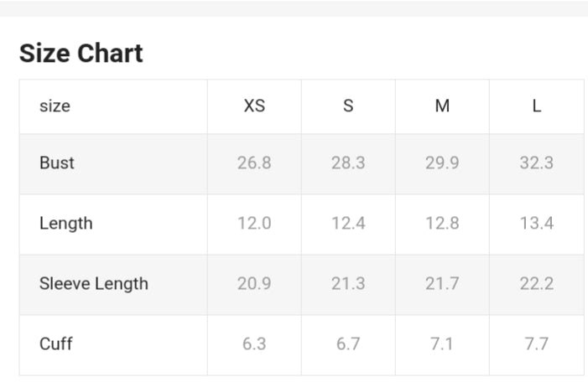Select the Cuff row label
This screenshot has width=588, height=382.
(55, 344)
